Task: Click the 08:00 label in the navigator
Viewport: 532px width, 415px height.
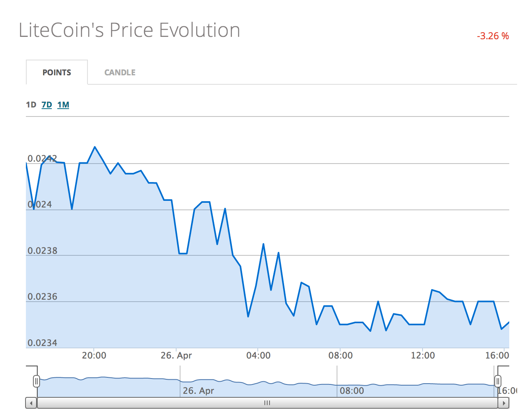Action: pyautogui.click(x=352, y=391)
